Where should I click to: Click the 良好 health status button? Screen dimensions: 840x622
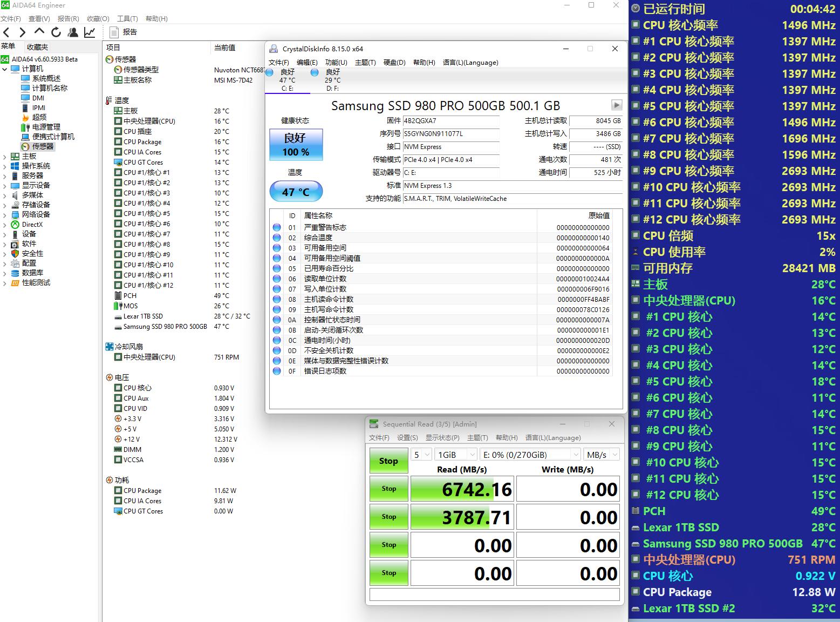coord(295,144)
